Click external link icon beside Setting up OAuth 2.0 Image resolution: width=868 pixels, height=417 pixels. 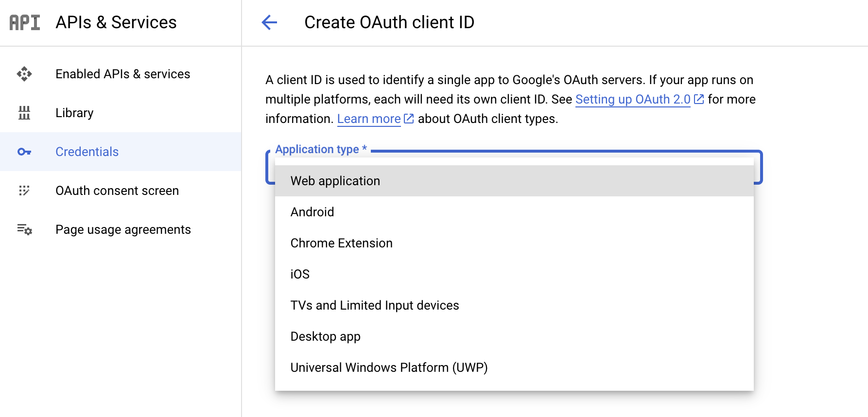pos(699,99)
